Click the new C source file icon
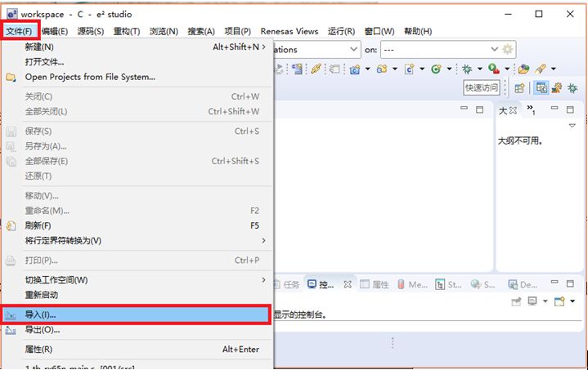 pyautogui.click(x=409, y=69)
